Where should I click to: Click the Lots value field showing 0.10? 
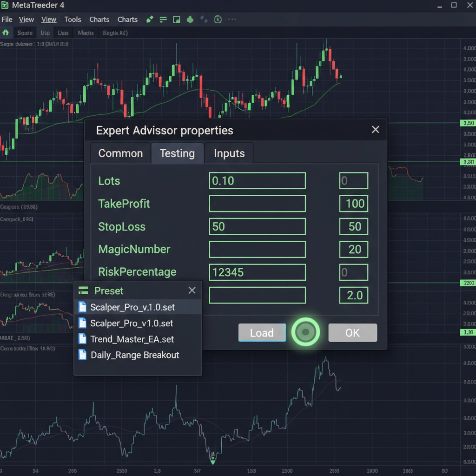[257, 181]
